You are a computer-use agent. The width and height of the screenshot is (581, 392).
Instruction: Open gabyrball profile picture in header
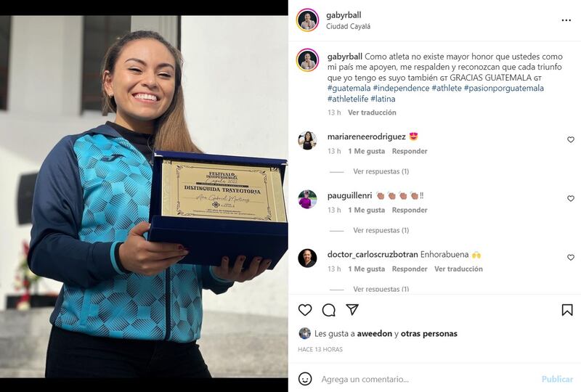coord(307,20)
